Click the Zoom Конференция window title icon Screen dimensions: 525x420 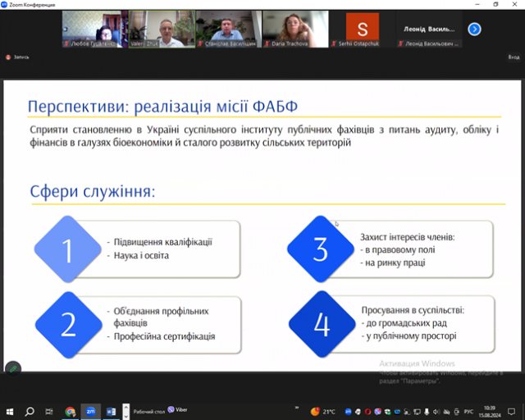[4, 4]
